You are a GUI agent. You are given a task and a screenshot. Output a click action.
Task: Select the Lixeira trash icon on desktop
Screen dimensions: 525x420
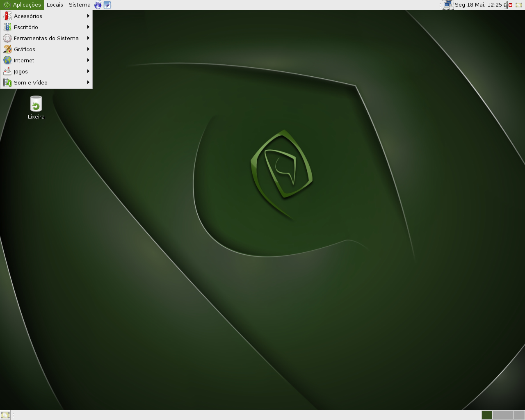click(x=36, y=107)
